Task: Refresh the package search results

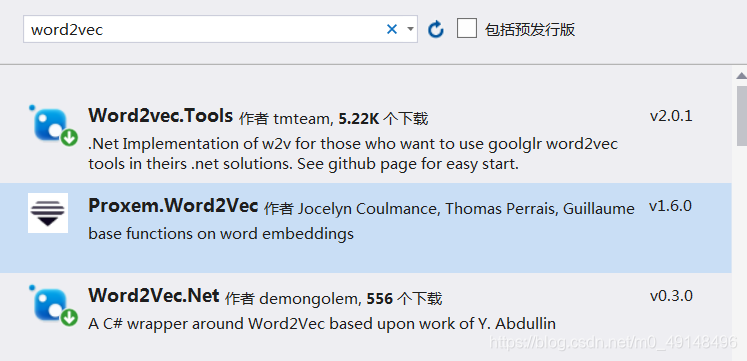Action: pos(435,30)
